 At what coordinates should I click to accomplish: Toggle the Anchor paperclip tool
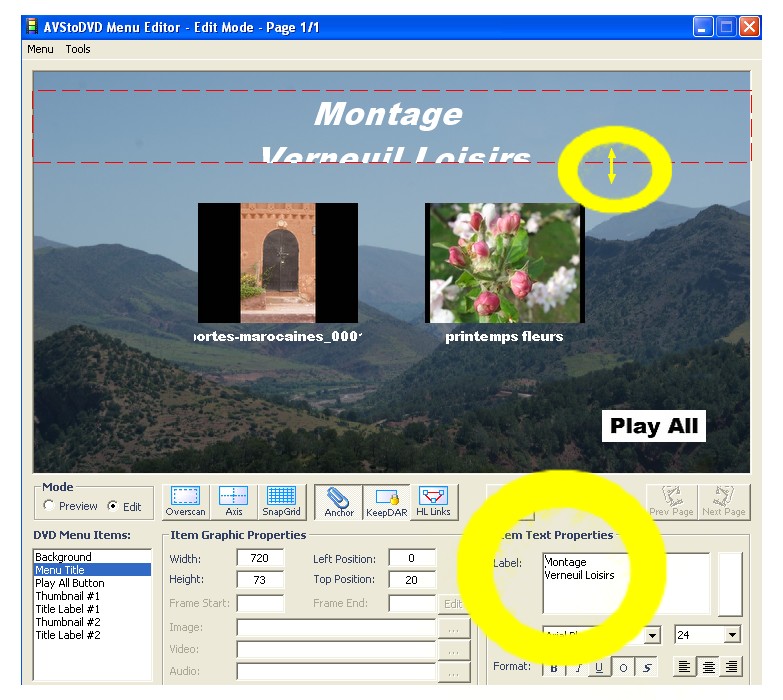click(x=339, y=502)
